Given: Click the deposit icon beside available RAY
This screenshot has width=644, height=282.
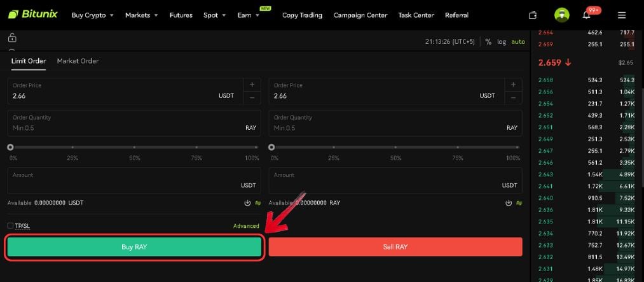Looking at the screenshot, I should pyautogui.click(x=509, y=203).
